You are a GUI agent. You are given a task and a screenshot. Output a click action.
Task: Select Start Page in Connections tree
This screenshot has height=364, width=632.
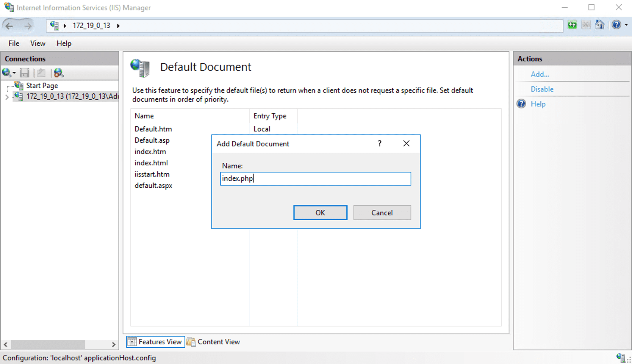tap(42, 86)
